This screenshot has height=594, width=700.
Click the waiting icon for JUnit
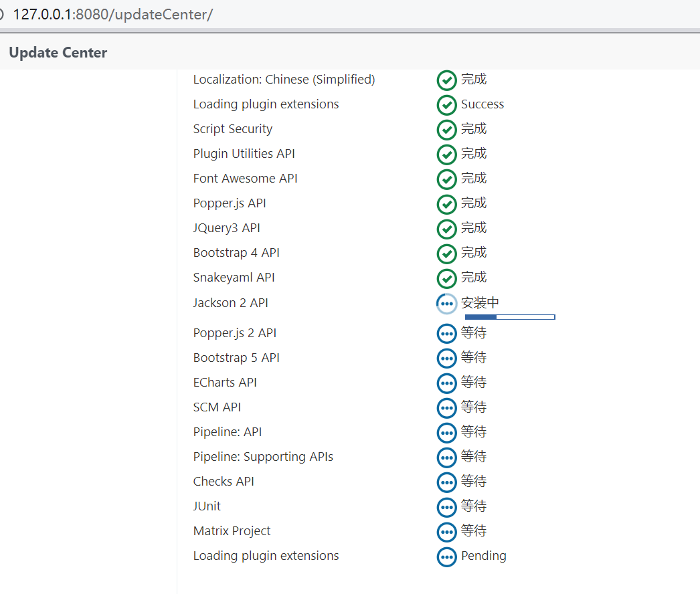coord(446,507)
